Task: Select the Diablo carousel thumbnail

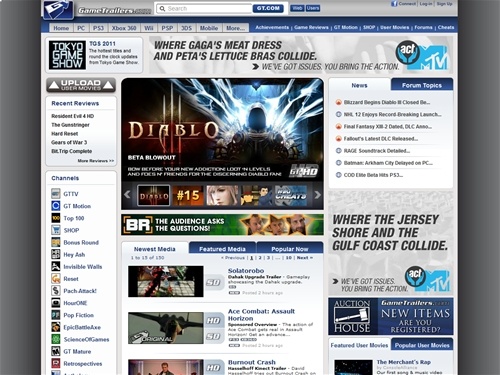Action: 154,195
